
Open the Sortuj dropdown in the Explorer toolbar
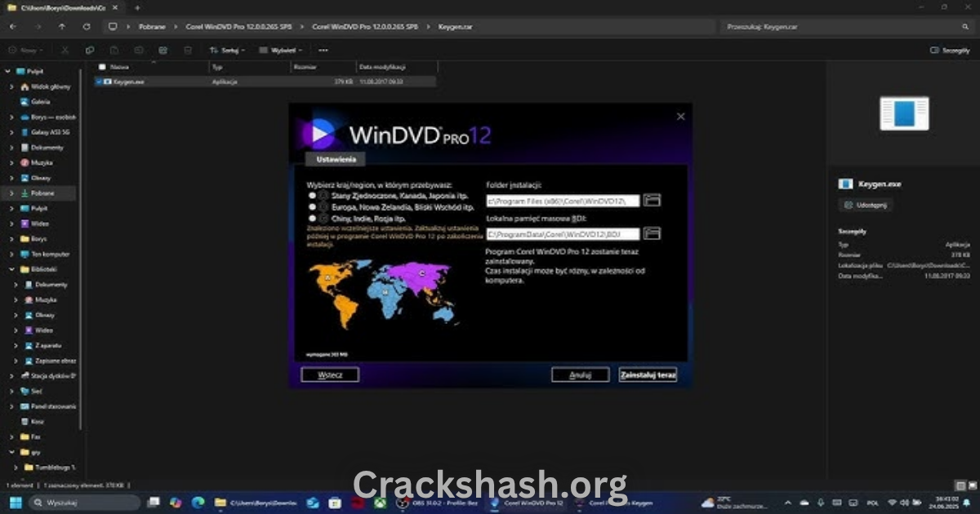(x=228, y=50)
